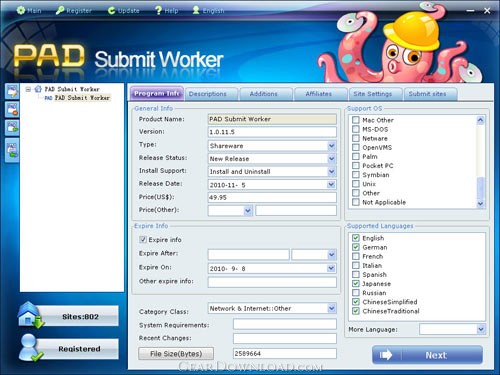This screenshot has height=375, width=500.
Task: Click the Price(US$) input field
Action: (272, 197)
